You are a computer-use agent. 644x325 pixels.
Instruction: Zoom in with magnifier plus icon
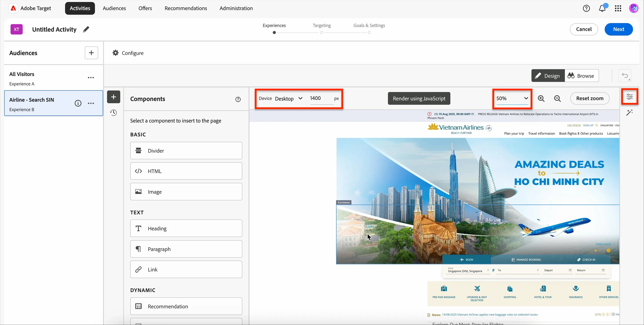[x=541, y=98]
